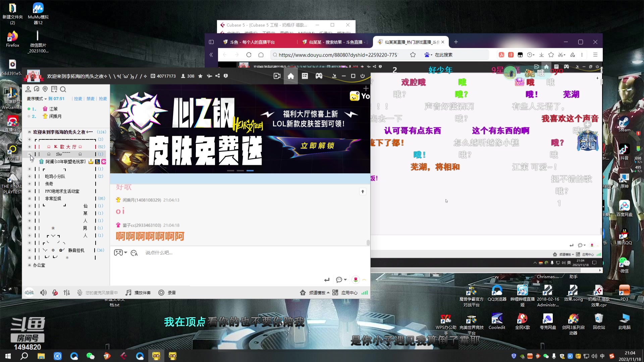Toggle the muted microphone icon with red mark

(55, 293)
